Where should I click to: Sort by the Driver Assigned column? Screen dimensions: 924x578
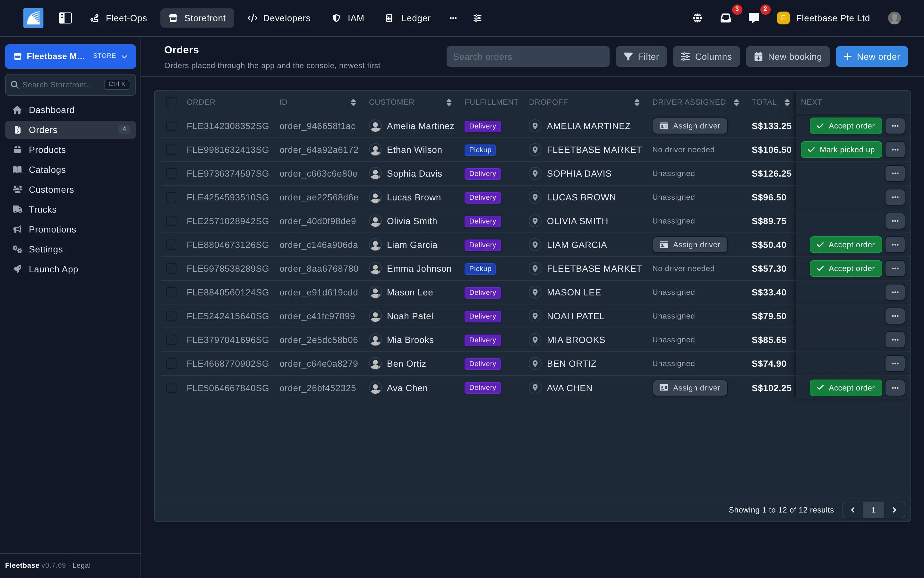[736, 102]
